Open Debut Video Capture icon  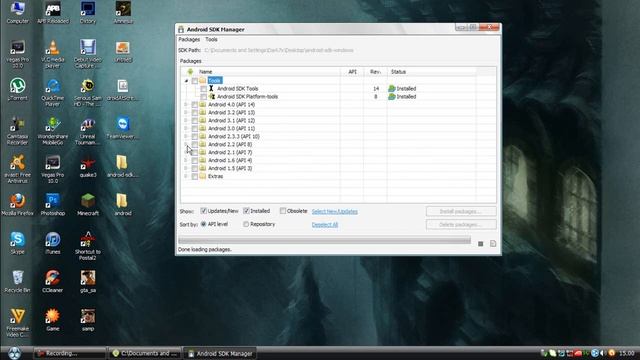click(88, 53)
